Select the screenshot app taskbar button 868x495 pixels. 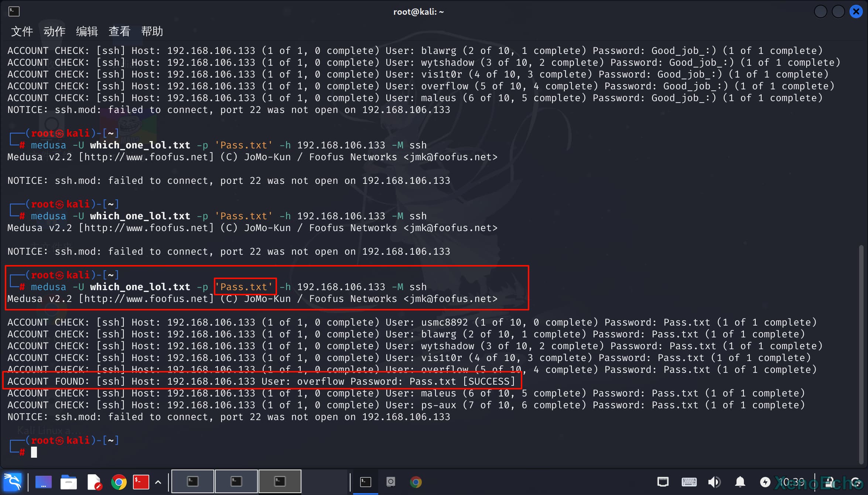(390, 482)
